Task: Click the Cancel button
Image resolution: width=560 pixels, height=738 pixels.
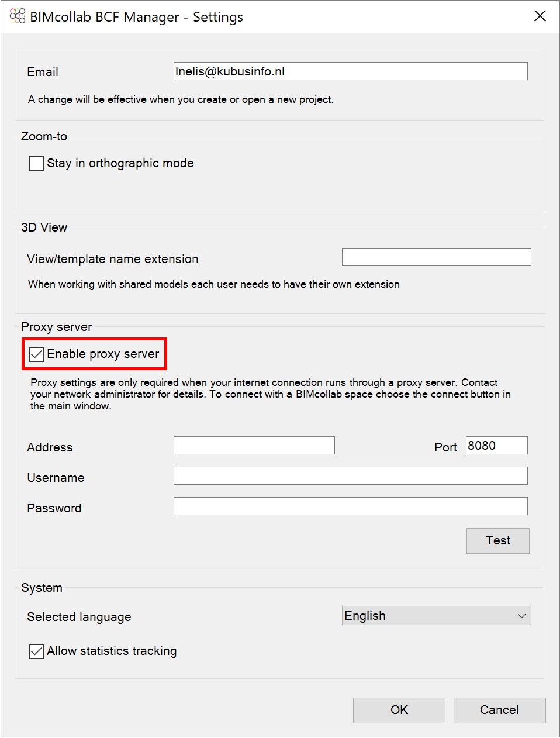Action: coord(499,710)
